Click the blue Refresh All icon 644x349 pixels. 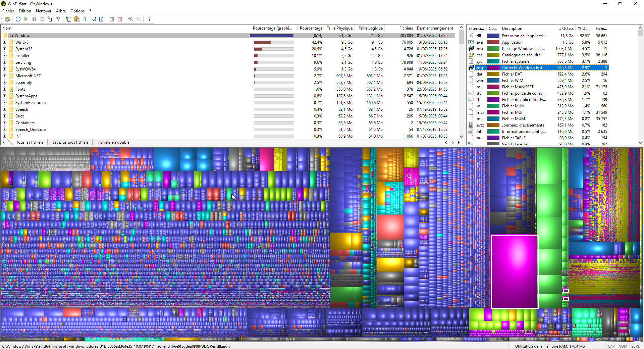tap(18, 19)
